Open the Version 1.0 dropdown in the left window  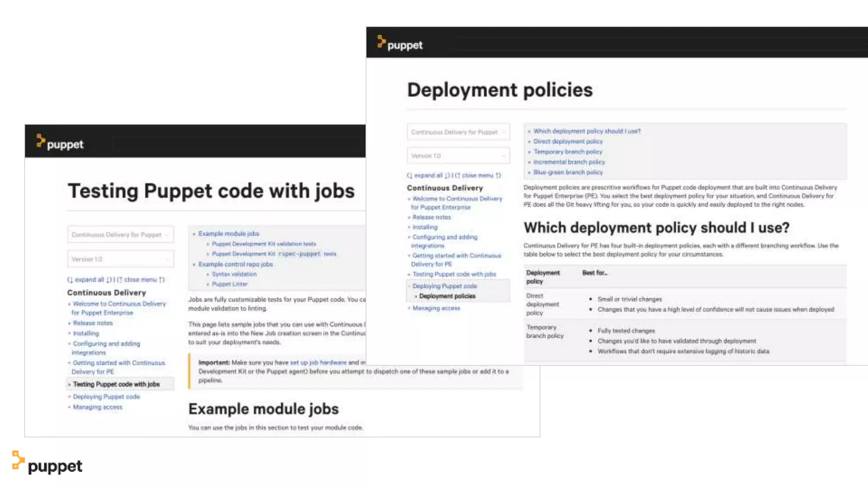point(120,259)
